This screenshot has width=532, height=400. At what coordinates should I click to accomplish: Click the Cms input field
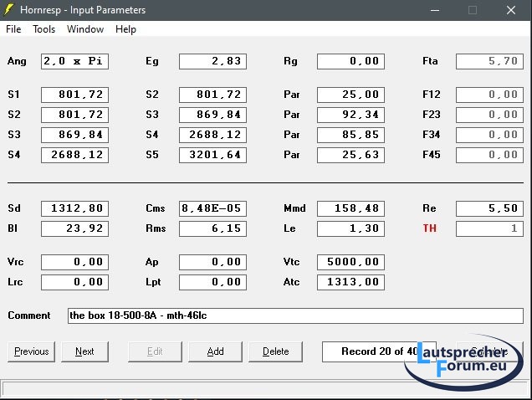212,208
